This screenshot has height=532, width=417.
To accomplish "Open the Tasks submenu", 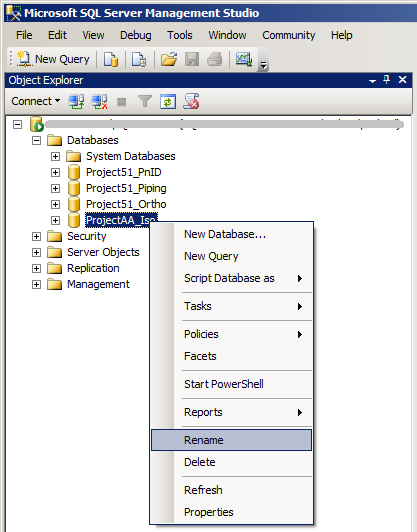I will tap(231, 306).
